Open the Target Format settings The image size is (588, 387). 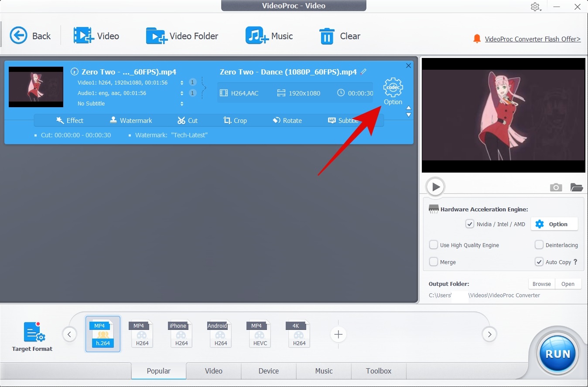32,337
